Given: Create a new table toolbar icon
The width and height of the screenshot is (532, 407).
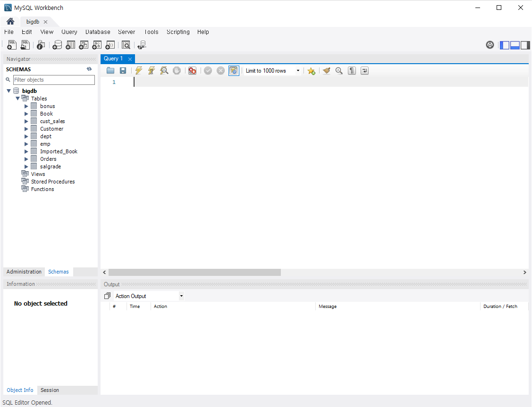Looking at the screenshot, I should [70, 45].
